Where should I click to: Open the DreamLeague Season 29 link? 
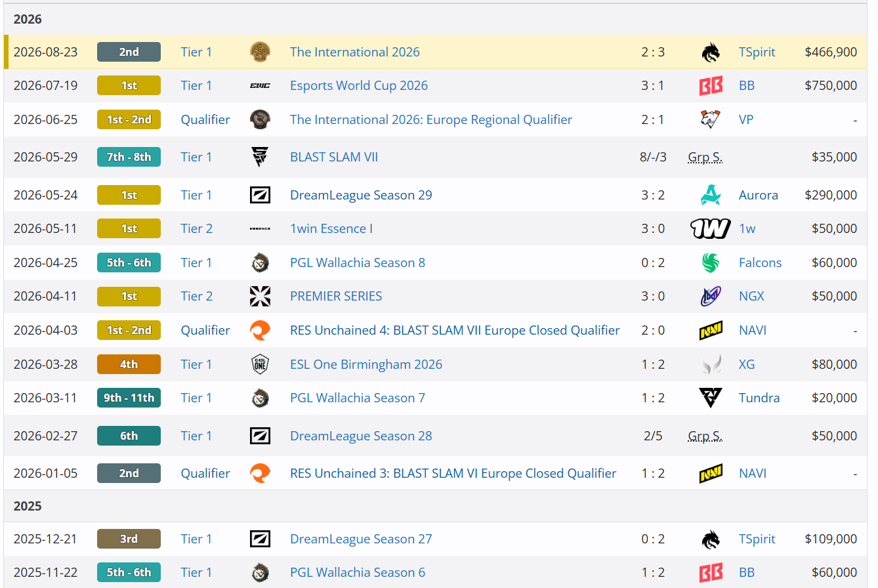pyautogui.click(x=361, y=195)
